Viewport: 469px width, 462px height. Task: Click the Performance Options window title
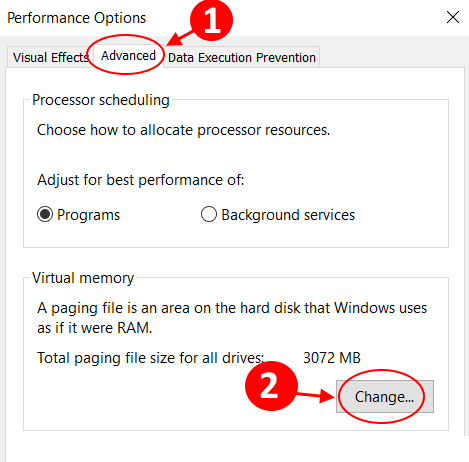point(77,18)
